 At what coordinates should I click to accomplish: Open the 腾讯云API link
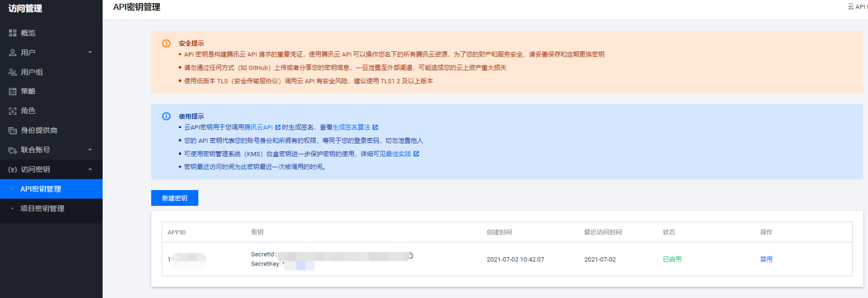(258, 128)
